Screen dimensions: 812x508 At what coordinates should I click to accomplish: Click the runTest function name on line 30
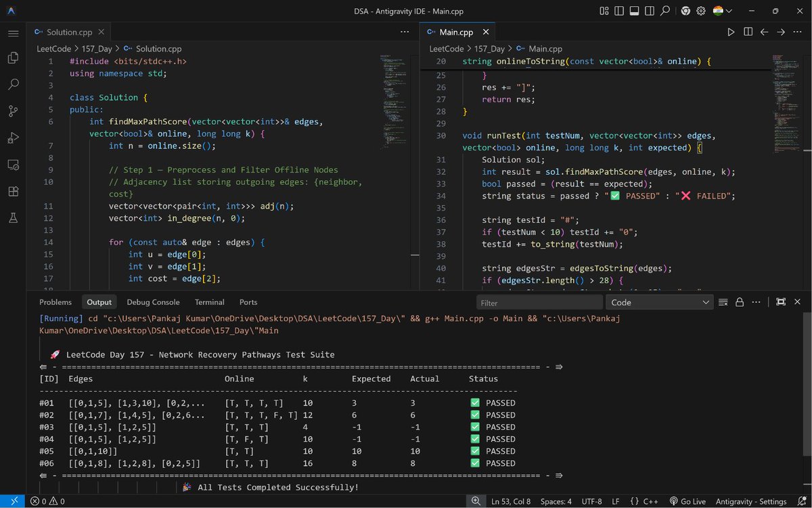(503, 135)
